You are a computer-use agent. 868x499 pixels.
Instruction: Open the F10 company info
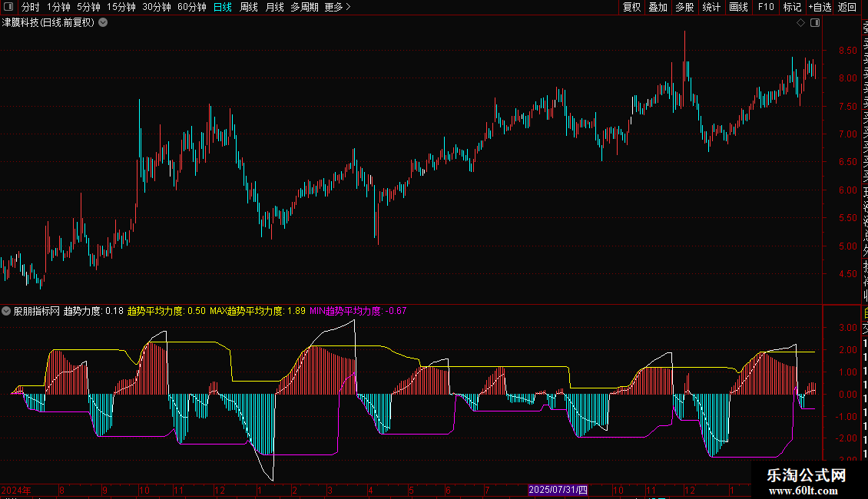point(766,7)
